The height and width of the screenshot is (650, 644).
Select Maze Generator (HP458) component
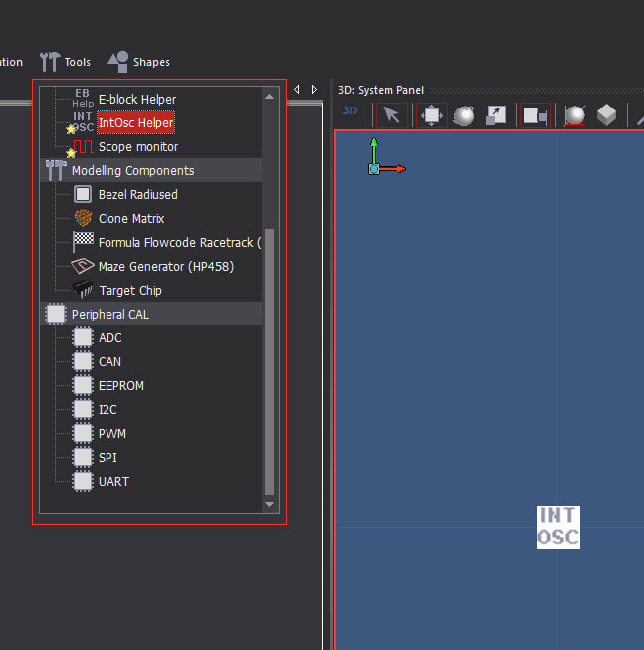166,266
